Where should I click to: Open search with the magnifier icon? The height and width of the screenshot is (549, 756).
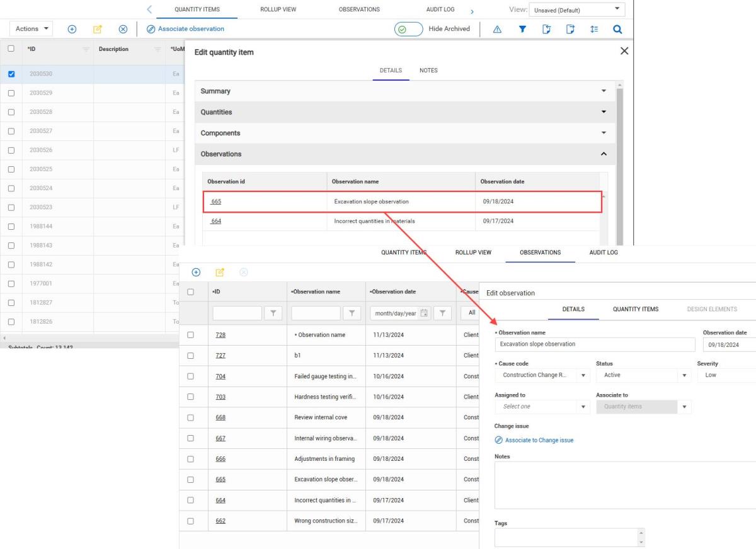coord(617,29)
